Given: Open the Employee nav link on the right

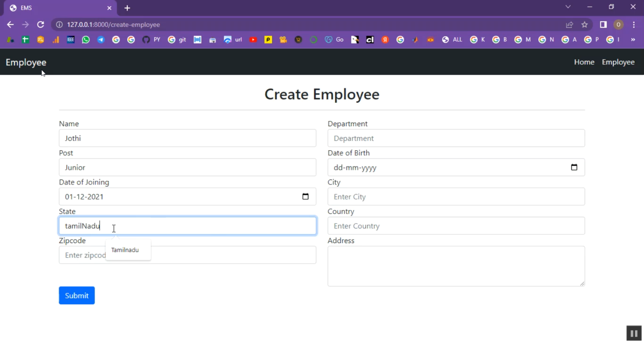Looking at the screenshot, I should point(618,62).
